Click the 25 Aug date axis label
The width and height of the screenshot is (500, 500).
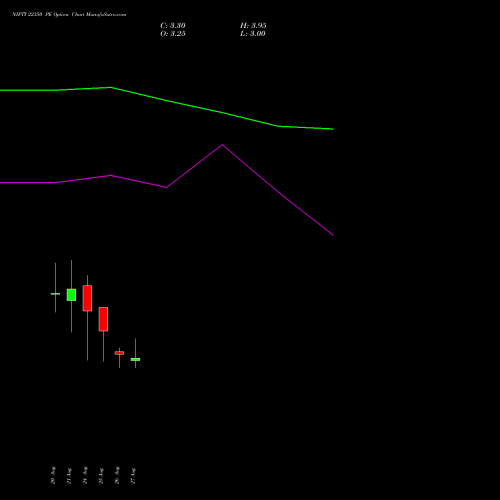pos(101,475)
